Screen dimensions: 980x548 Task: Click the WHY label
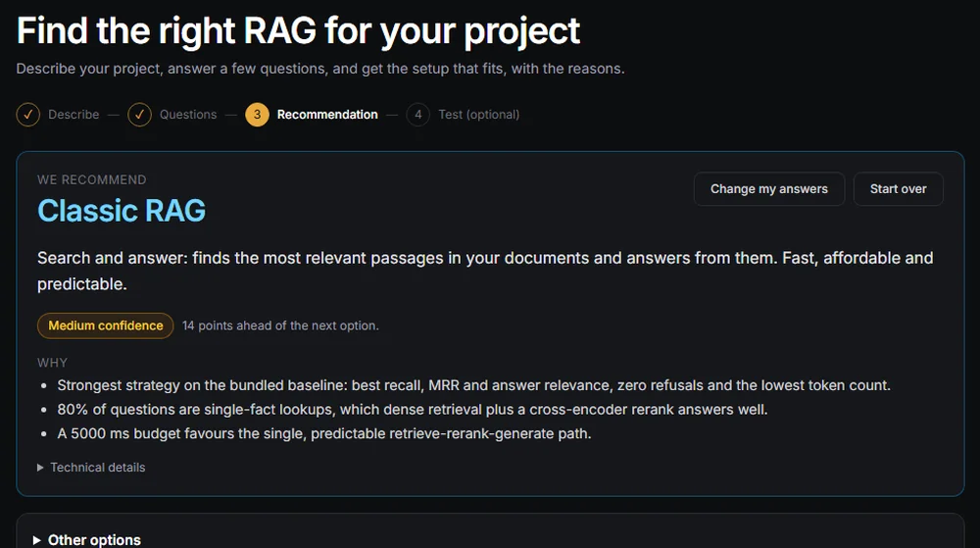click(x=53, y=363)
